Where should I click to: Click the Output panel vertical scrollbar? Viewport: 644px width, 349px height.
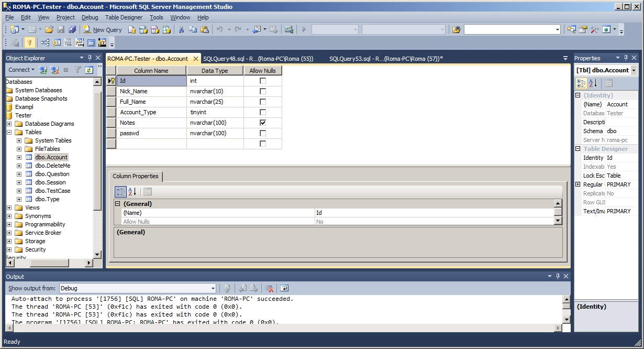(x=566, y=309)
